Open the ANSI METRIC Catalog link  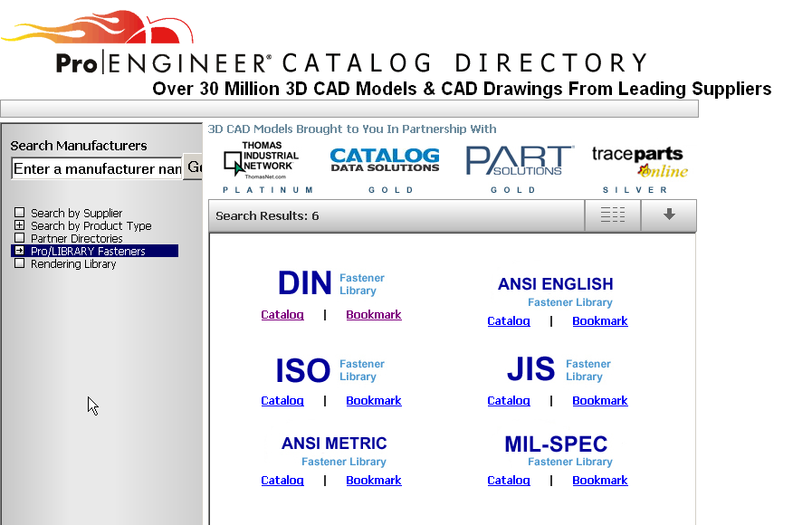coord(282,481)
